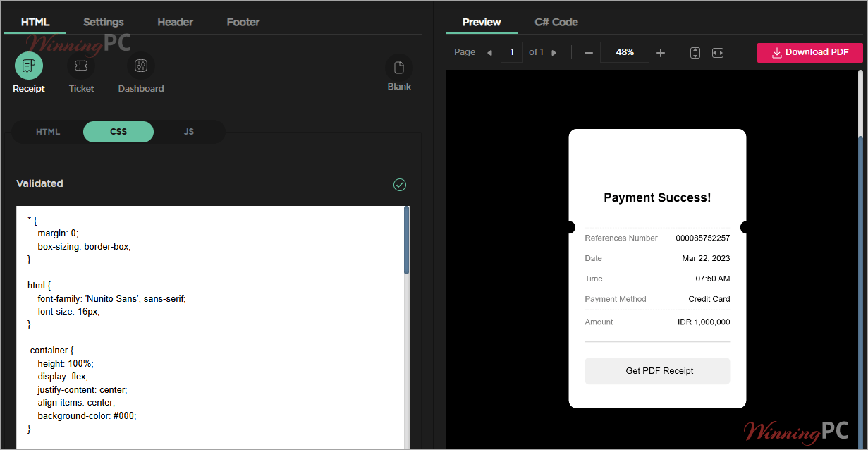Click the Download PDF button
The height and width of the screenshot is (450, 868).
tap(810, 52)
